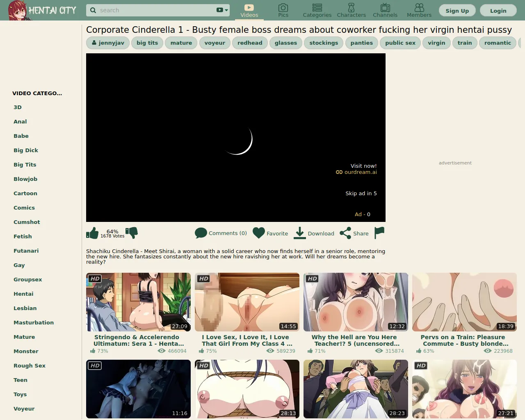Viewport: 525px width, 420px height.
Task: Select the glasses tag
Action: (285, 43)
